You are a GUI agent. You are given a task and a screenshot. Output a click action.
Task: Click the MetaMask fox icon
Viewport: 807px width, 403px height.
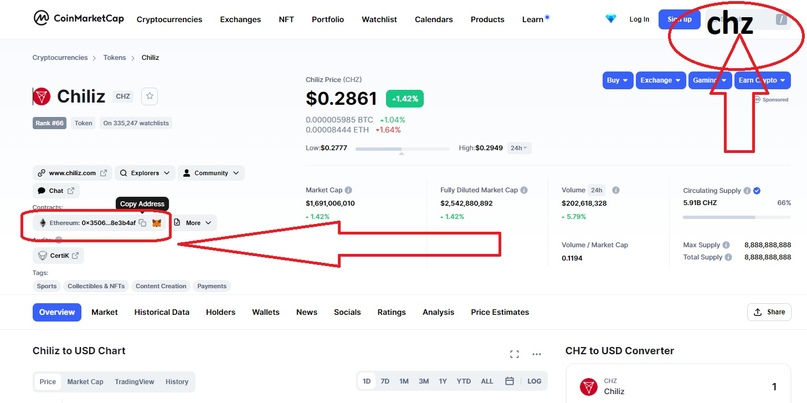[x=157, y=223]
